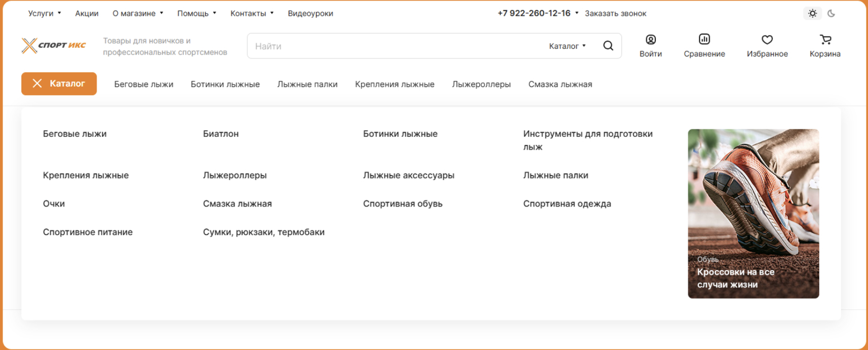Click the Заказать звонок link
The width and height of the screenshot is (868, 350).
pos(615,14)
